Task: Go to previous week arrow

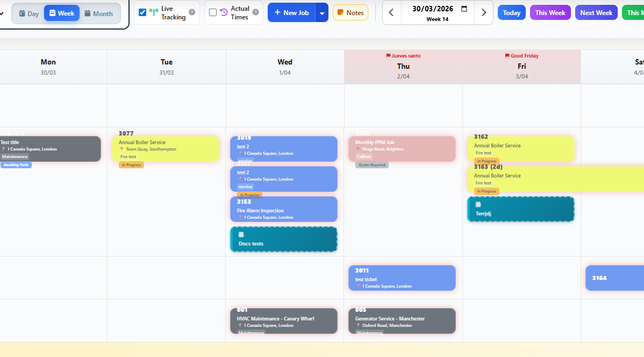Action: [x=391, y=13]
